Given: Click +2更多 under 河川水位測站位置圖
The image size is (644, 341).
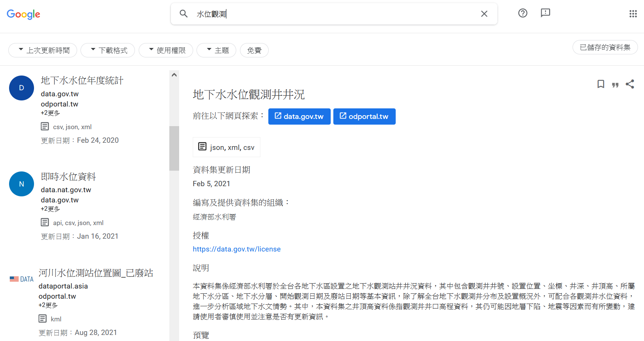Looking at the screenshot, I should (x=48, y=305).
